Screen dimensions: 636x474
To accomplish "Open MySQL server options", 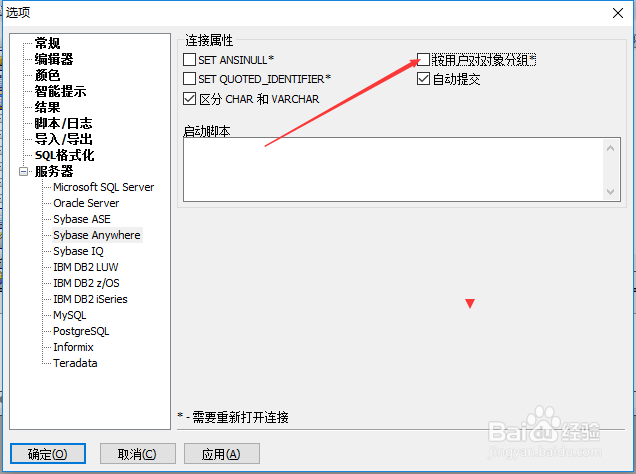I will tap(70, 315).
